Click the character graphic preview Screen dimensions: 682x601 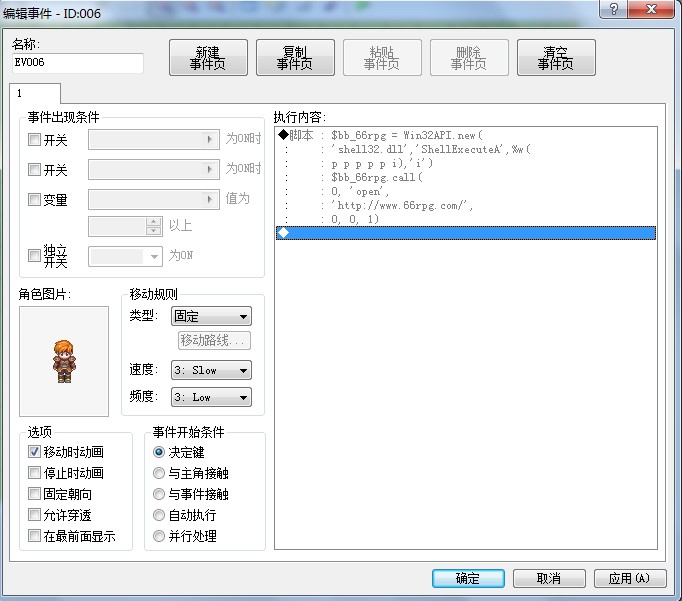point(64,361)
